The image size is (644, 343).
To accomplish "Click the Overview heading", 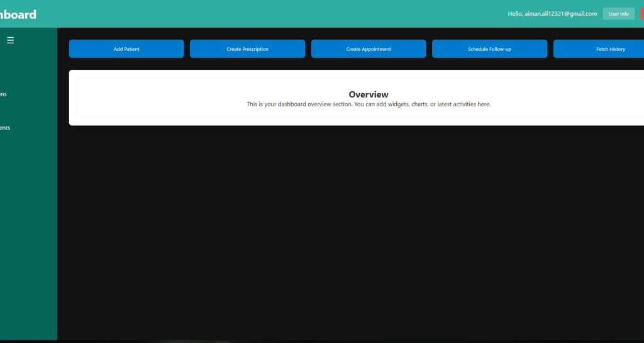I will 369,94.
